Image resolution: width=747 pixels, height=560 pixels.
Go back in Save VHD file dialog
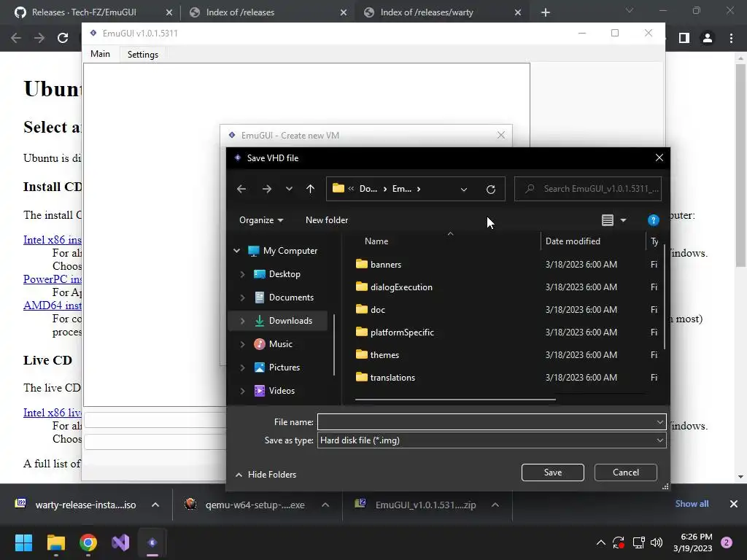tap(241, 189)
